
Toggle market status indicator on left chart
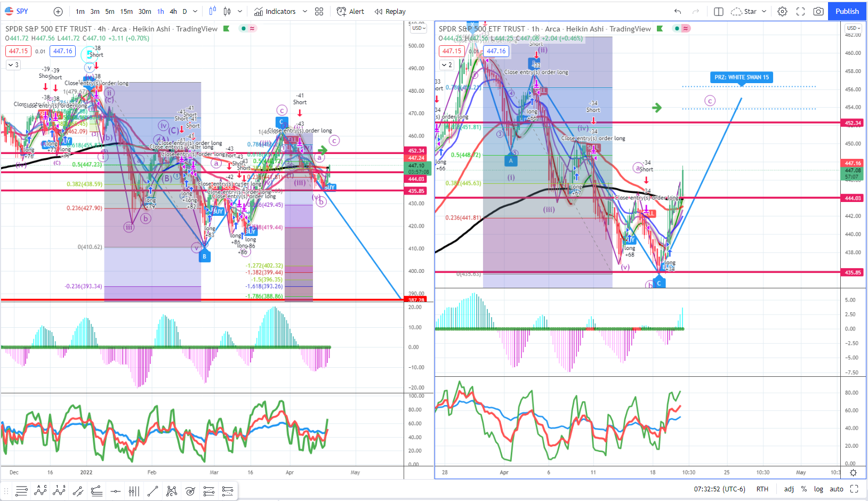[x=243, y=29]
